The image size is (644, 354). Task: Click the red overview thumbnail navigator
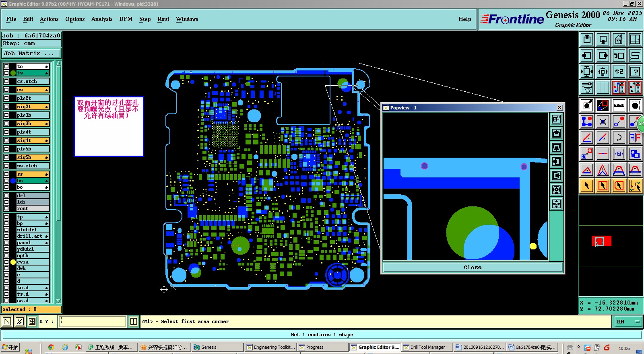point(601,241)
